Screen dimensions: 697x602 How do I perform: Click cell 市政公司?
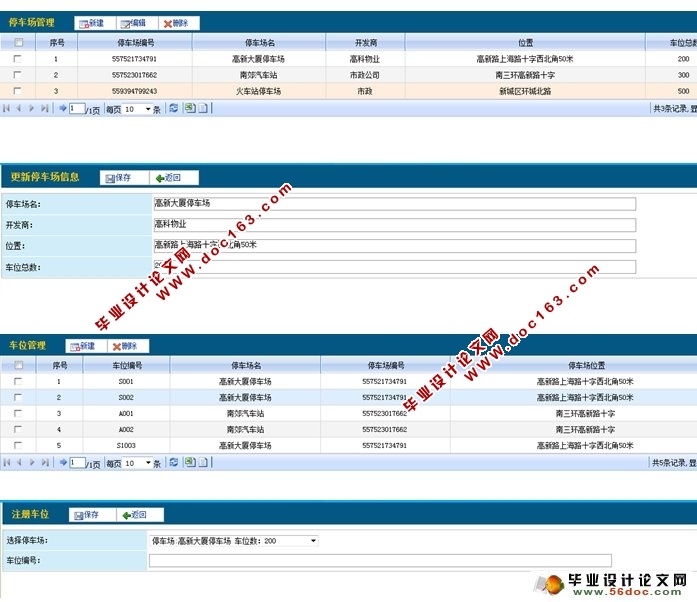(365, 75)
